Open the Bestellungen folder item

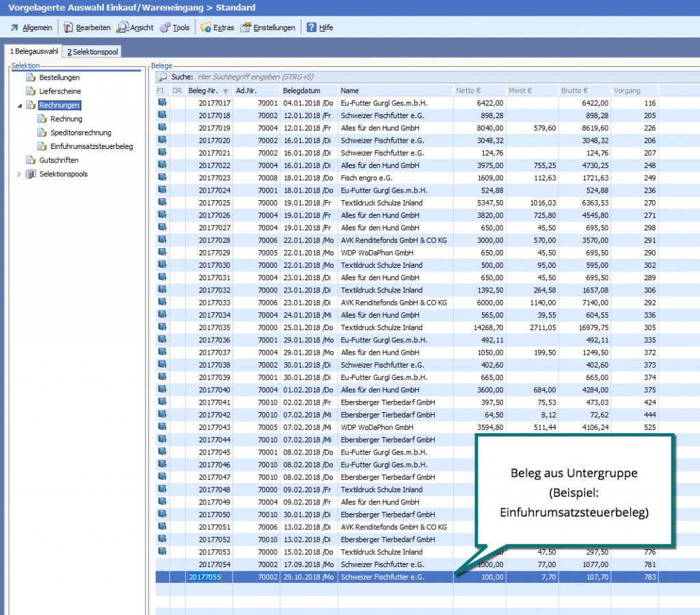(59, 78)
